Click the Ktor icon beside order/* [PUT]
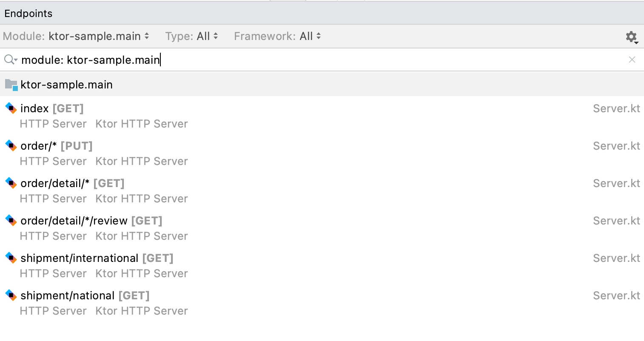This screenshot has height=341, width=644. (11, 145)
